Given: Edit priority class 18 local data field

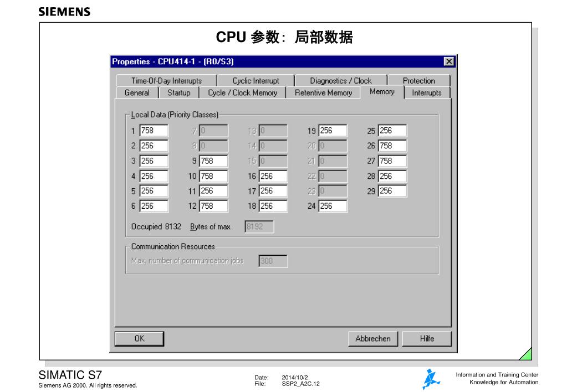Looking at the screenshot, I should click(273, 206).
